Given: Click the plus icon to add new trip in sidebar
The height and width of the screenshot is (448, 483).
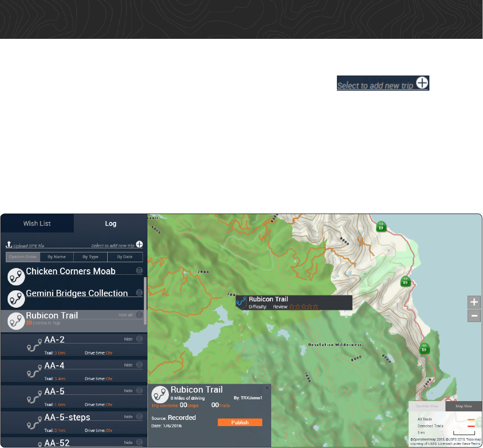Looking at the screenshot, I should [139, 244].
